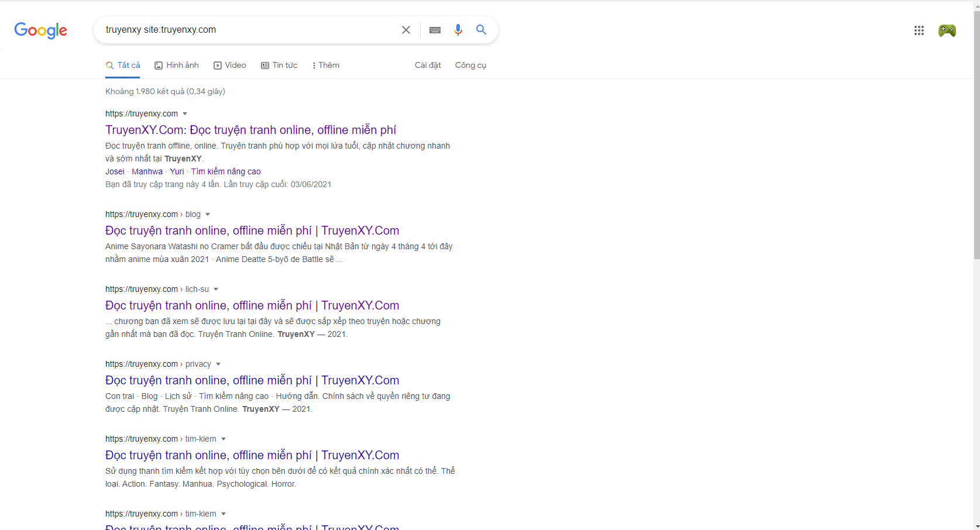Open the tim-kiem result title above 'Sử dụng thanh tìm kiếm'
Image resolution: width=980 pixels, height=530 pixels.
(252, 455)
